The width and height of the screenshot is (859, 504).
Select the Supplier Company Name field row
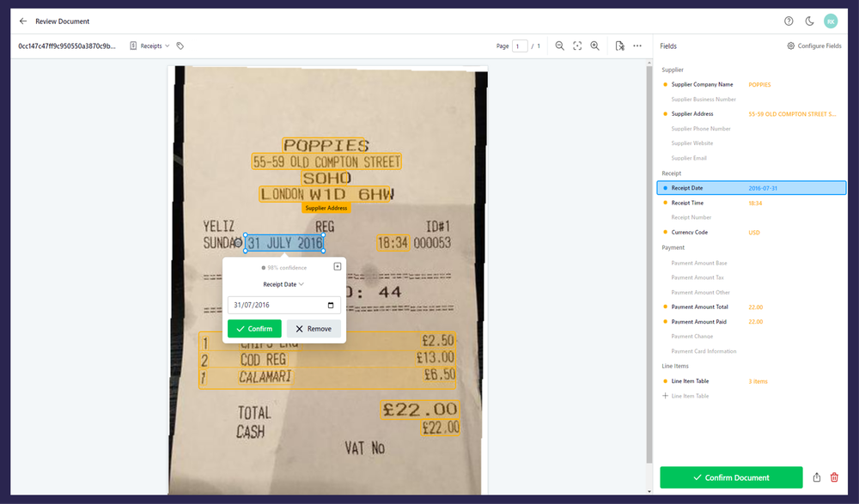752,84
